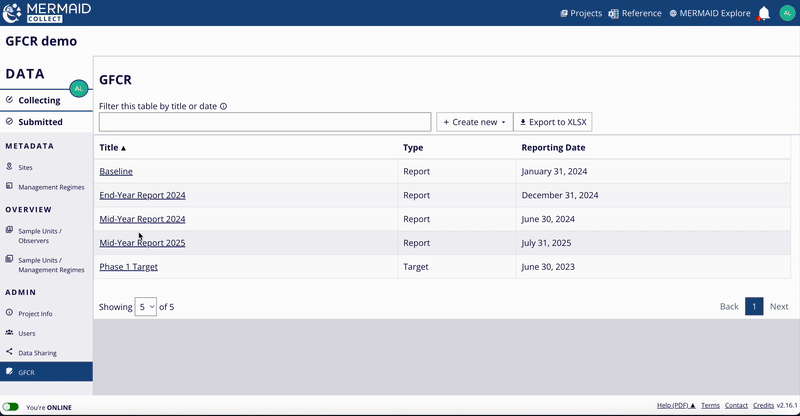The width and height of the screenshot is (800, 416).
Task: Click the info icon beside filter label
Action: [x=223, y=106]
